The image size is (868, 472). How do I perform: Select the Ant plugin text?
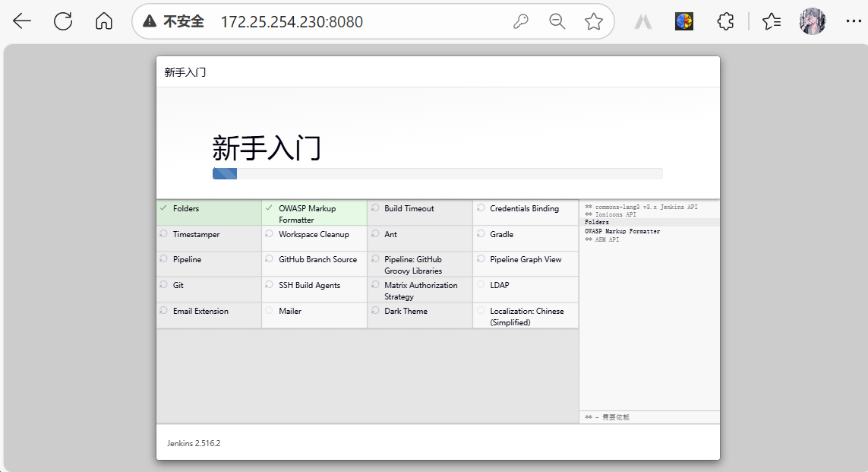(x=391, y=235)
